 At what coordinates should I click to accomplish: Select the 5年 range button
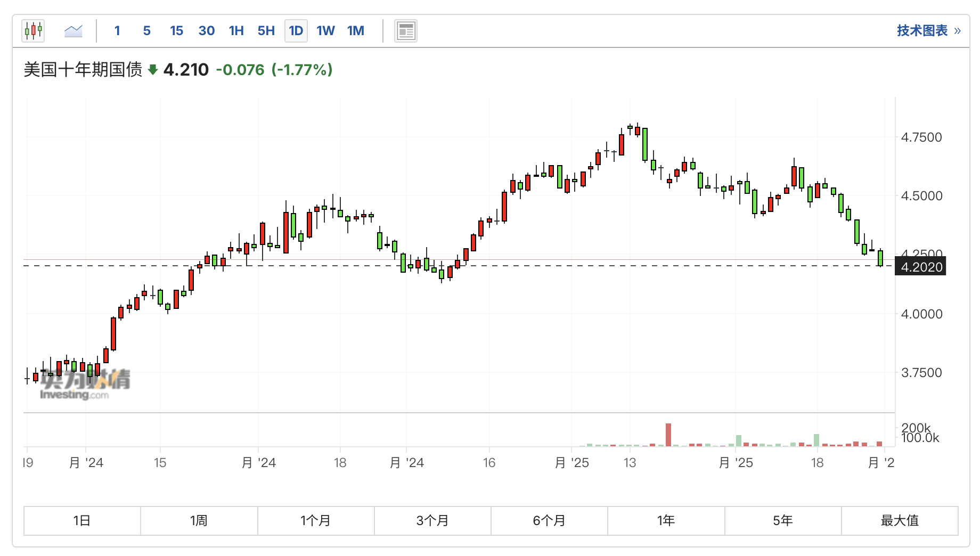783,520
